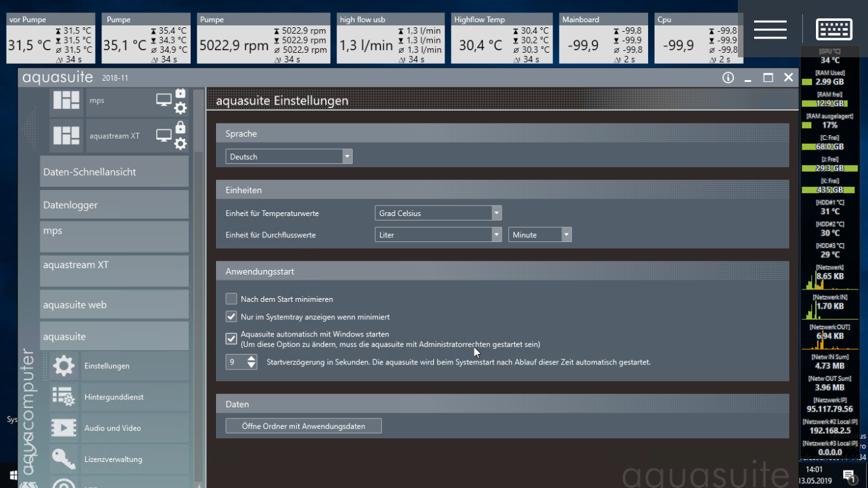Expand the Daten-Schnellansicht section
Viewport: 868px width, 488px height.
tap(115, 172)
